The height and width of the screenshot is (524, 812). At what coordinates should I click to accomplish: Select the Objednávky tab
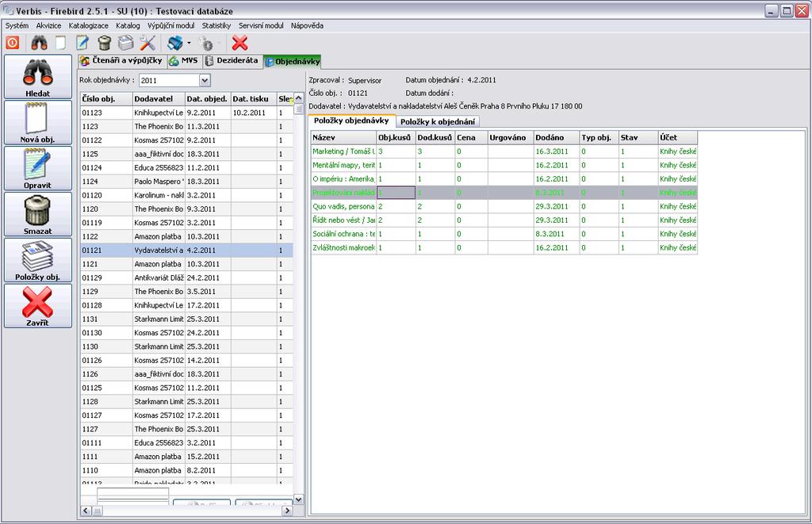[x=293, y=61]
